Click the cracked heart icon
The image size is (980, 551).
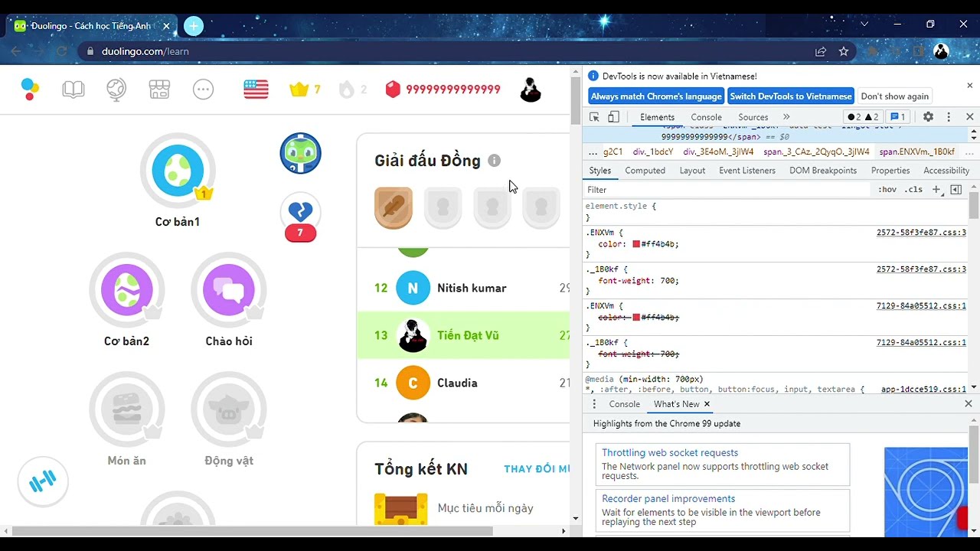[x=300, y=212]
